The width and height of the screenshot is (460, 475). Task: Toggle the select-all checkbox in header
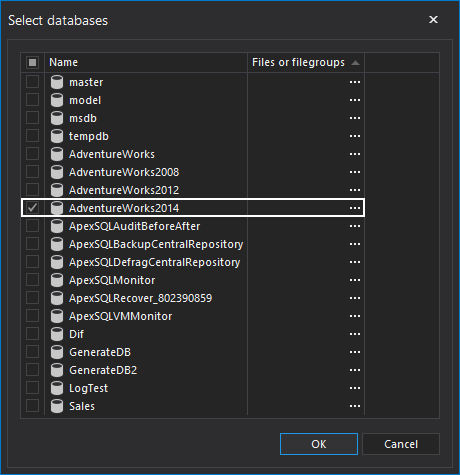coord(32,62)
